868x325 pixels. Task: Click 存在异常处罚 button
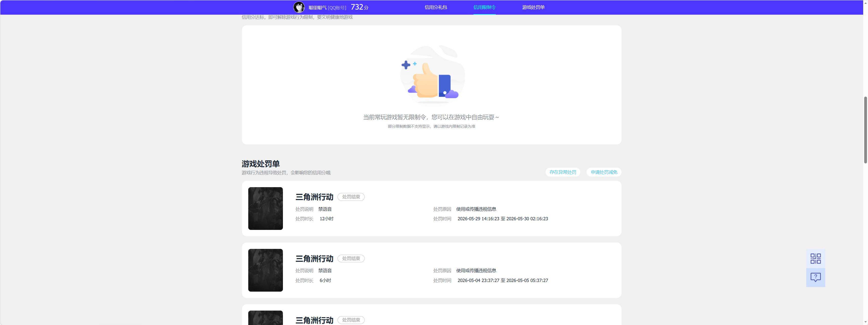pyautogui.click(x=563, y=172)
